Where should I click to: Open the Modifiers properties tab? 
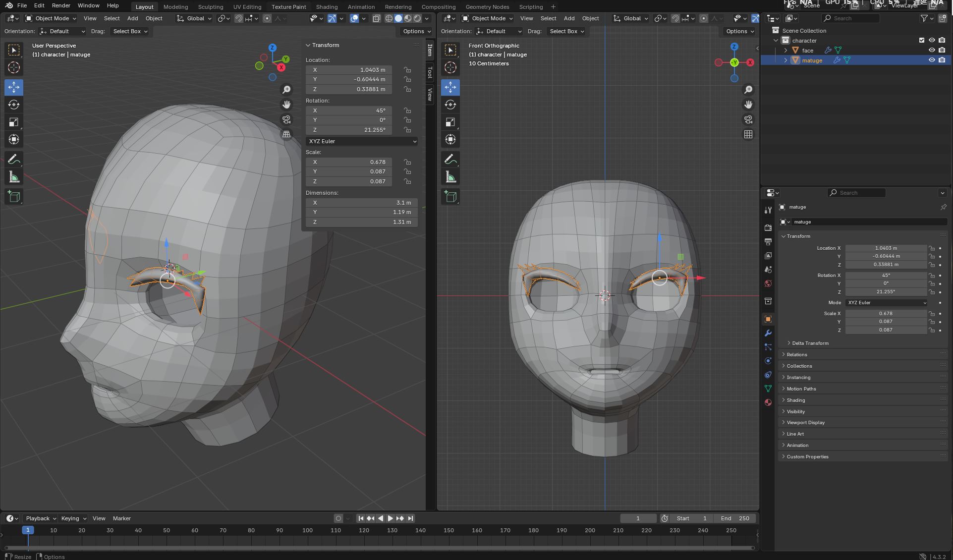click(768, 333)
